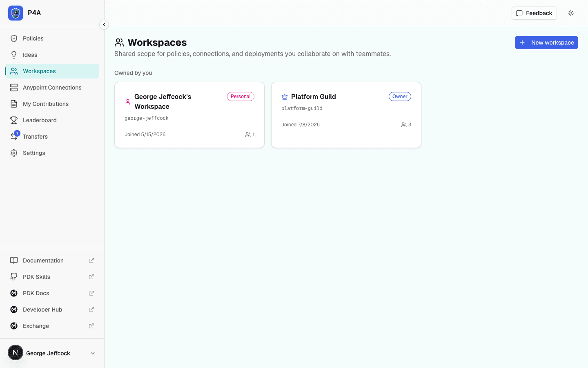The image size is (588, 368).
Task: Open the Developer Hub link
Action: click(x=52, y=310)
